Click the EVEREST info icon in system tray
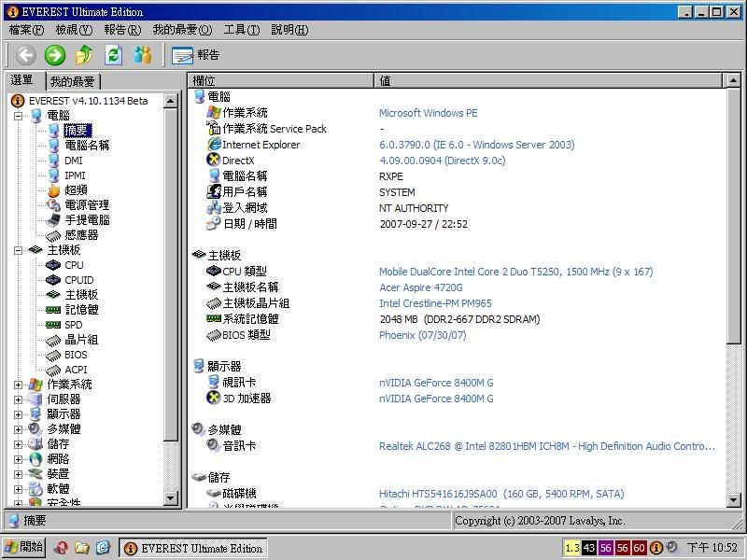 (656, 548)
